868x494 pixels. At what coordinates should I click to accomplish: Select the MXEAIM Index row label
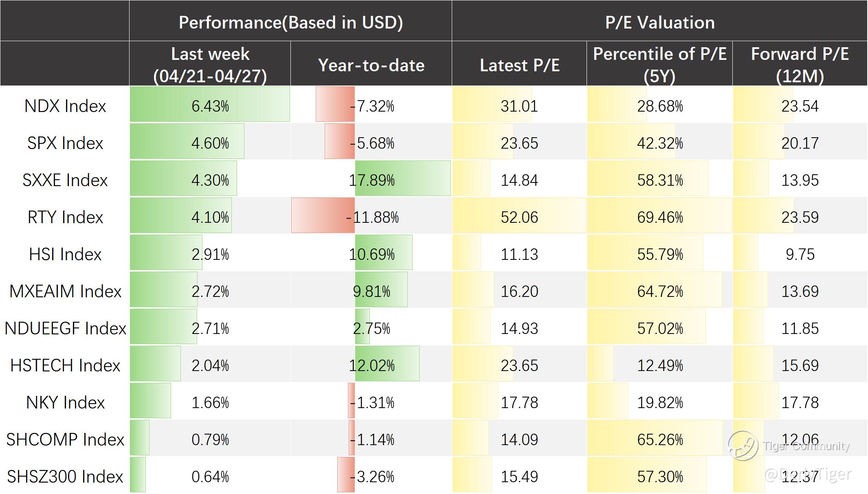[x=65, y=291]
